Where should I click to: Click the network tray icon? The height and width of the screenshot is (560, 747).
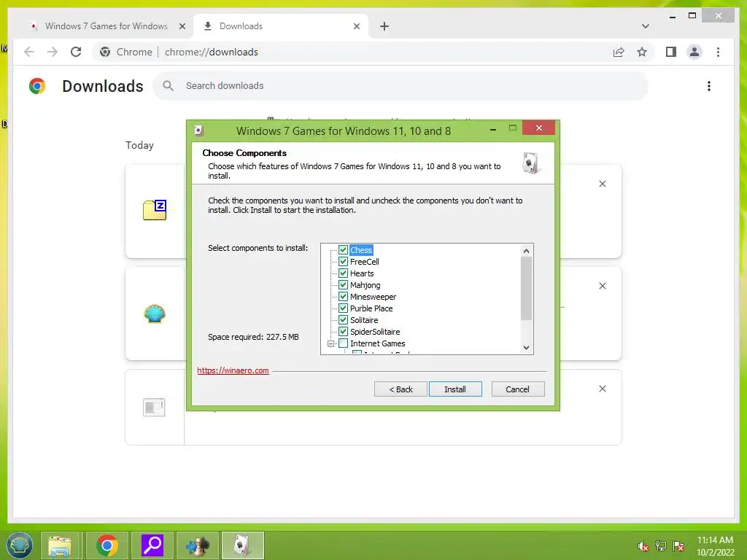coord(661,546)
